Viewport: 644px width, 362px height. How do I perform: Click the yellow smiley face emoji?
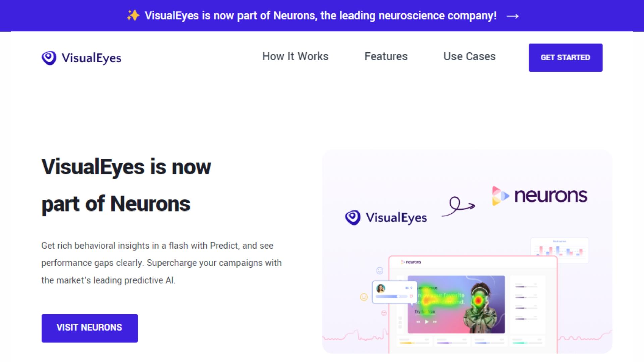point(364,297)
